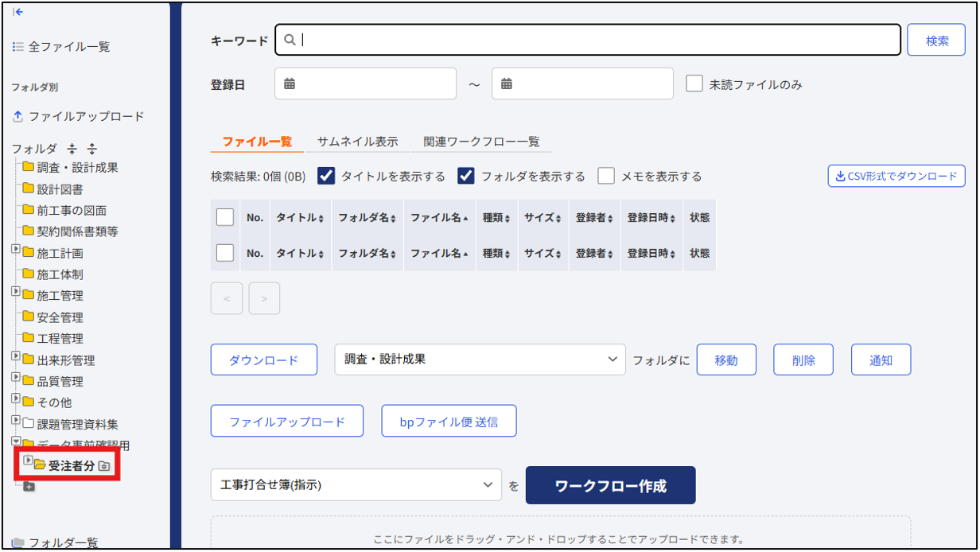This screenshot has height=552, width=980.
Task: Click the 削除 button
Action: pos(803,360)
